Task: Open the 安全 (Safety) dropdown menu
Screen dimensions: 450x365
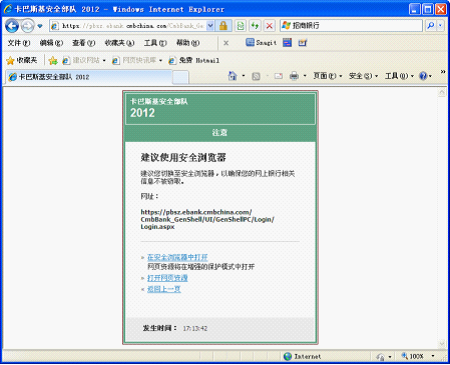Action: click(364, 76)
